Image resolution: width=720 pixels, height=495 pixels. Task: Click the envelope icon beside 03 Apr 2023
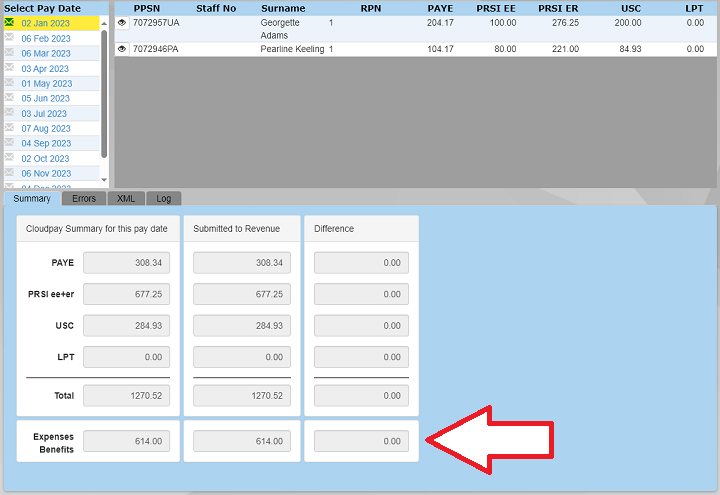[x=9, y=68]
